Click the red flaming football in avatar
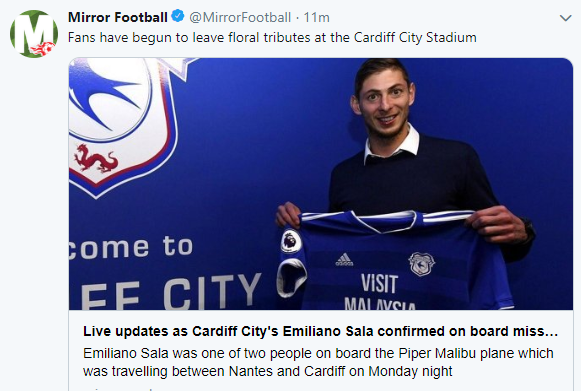Image resolution: width=581 pixels, height=391 pixels. (43, 49)
